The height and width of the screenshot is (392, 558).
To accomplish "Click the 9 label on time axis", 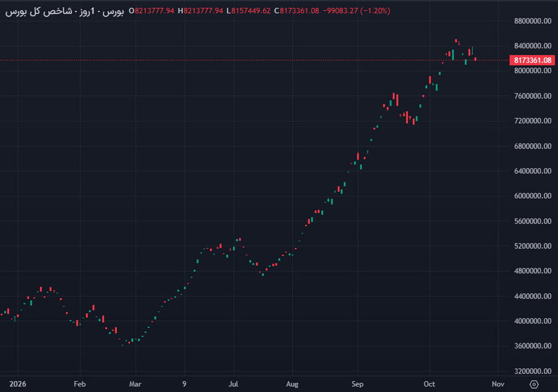I will (184, 384).
